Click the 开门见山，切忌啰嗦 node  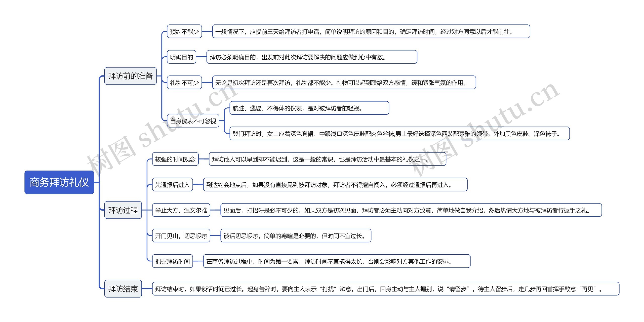(181, 236)
